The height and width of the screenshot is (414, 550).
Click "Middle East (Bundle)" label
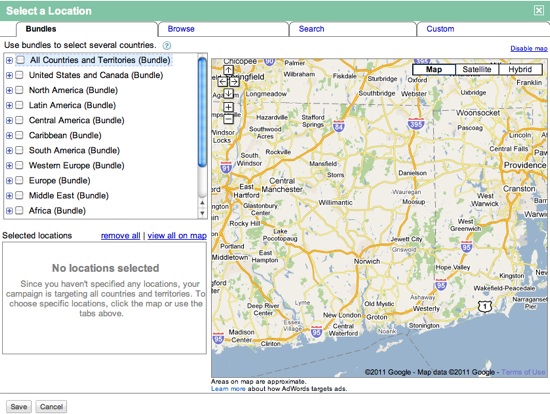click(69, 196)
